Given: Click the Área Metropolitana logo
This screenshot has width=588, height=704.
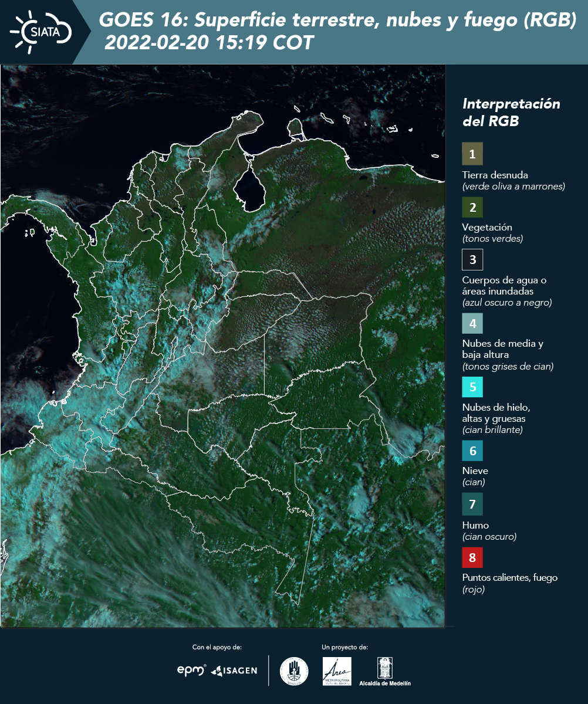Looking at the screenshot, I should (x=337, y=671).
